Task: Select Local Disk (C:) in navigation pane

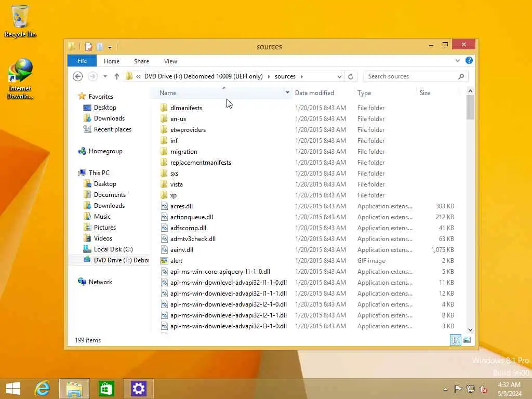Action: coord(113,249)
